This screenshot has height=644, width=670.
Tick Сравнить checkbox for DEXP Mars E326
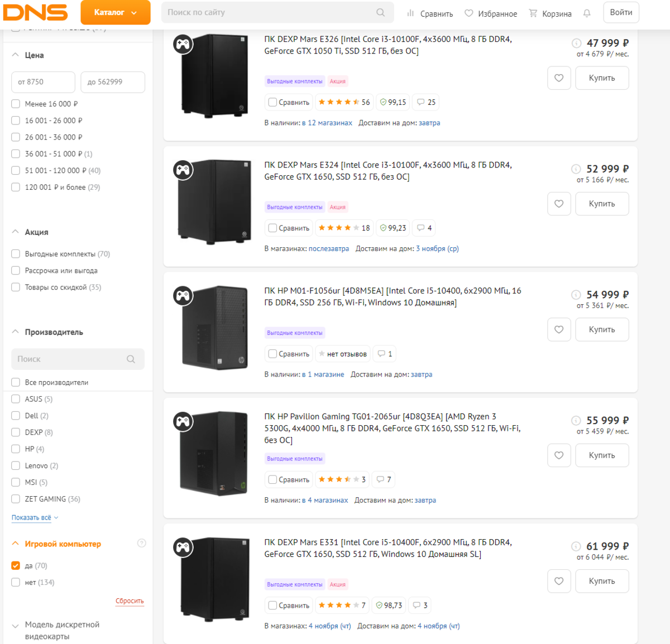click(272, 102)
